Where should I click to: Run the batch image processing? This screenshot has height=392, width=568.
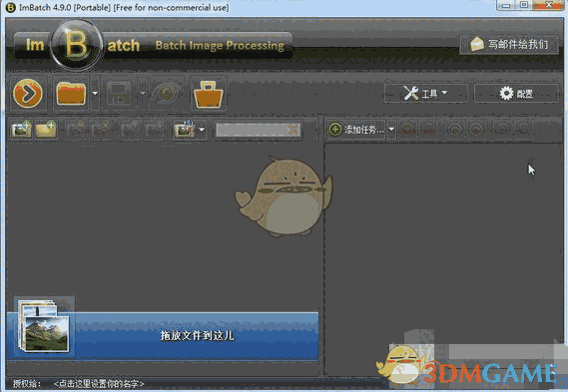coord(28,94)
